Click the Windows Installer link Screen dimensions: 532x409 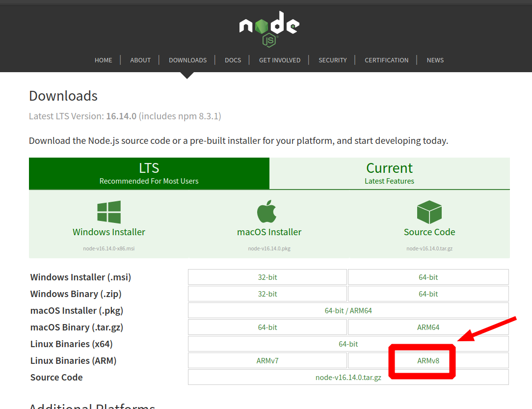coord(109,232)
